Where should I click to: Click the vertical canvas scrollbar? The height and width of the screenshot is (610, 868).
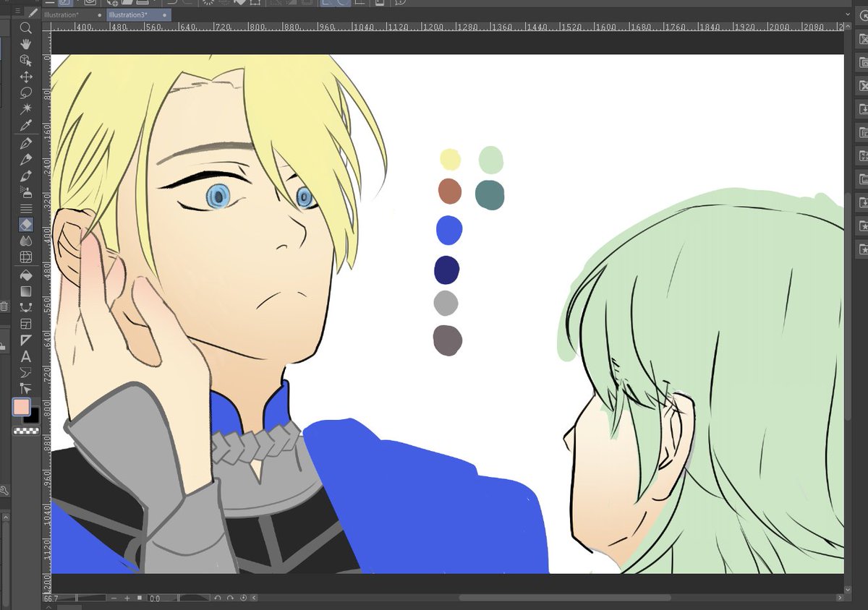(x=848, y=307)
